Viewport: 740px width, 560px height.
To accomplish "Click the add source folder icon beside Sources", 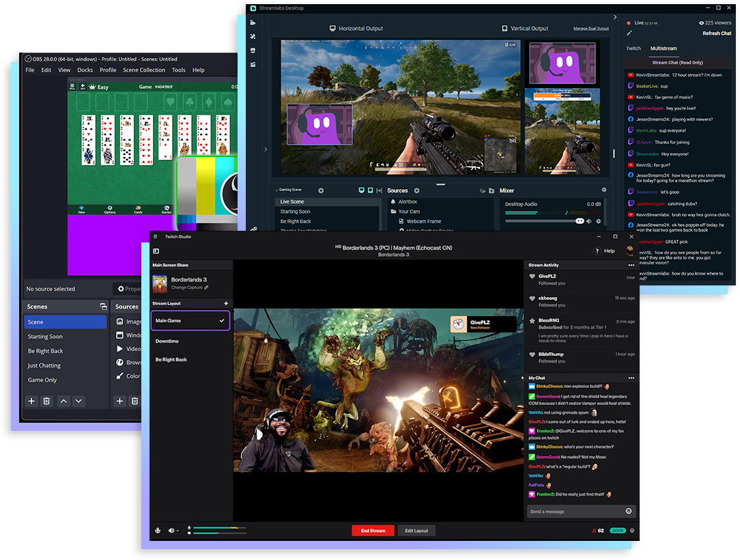I will point(491,191).
